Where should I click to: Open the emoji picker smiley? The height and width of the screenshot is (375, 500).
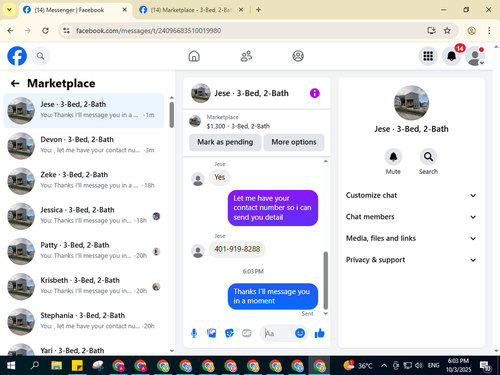pyautogui.click(x=300, y=333)
